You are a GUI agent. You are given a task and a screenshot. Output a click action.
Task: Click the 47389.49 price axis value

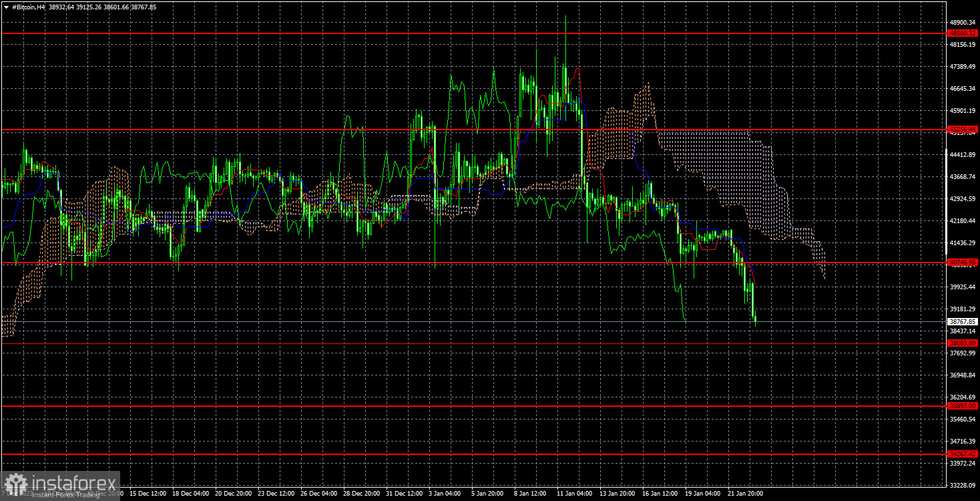pyautogui.click(x=963, y=67)
